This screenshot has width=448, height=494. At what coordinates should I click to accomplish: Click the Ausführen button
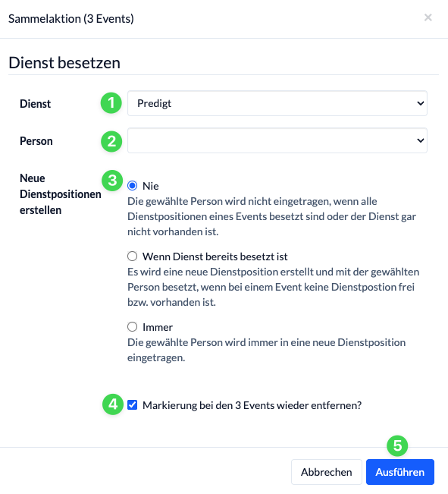(399, 472)
